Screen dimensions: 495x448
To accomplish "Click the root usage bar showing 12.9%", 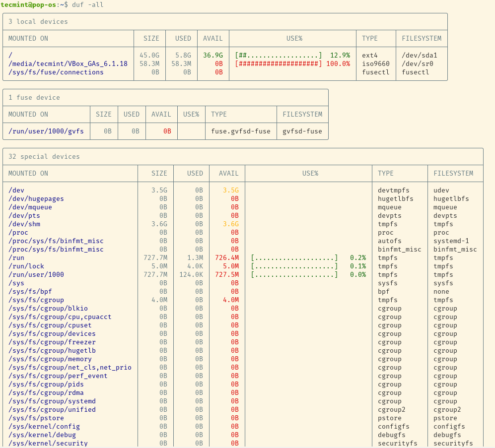I will point(279,55).
